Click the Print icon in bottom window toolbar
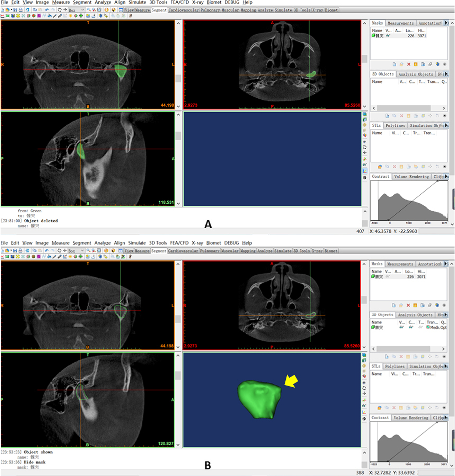 (20, 250)
